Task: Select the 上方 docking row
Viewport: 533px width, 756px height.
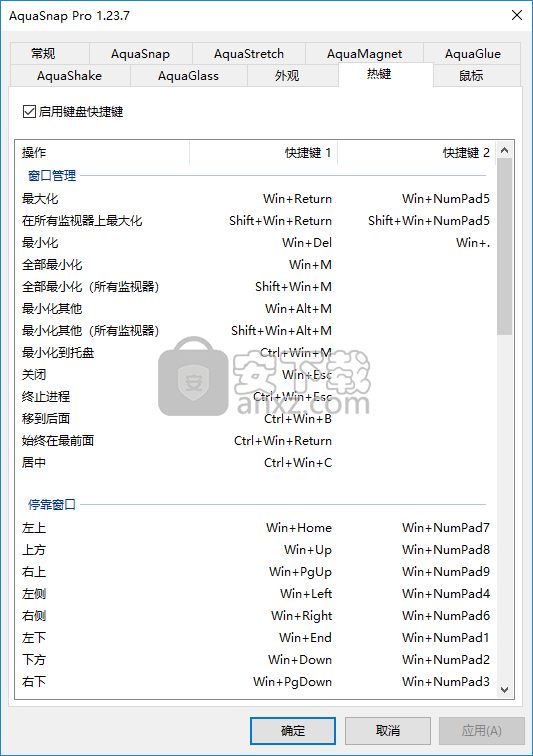Action: pyautogui.click(x=256, y=550)
